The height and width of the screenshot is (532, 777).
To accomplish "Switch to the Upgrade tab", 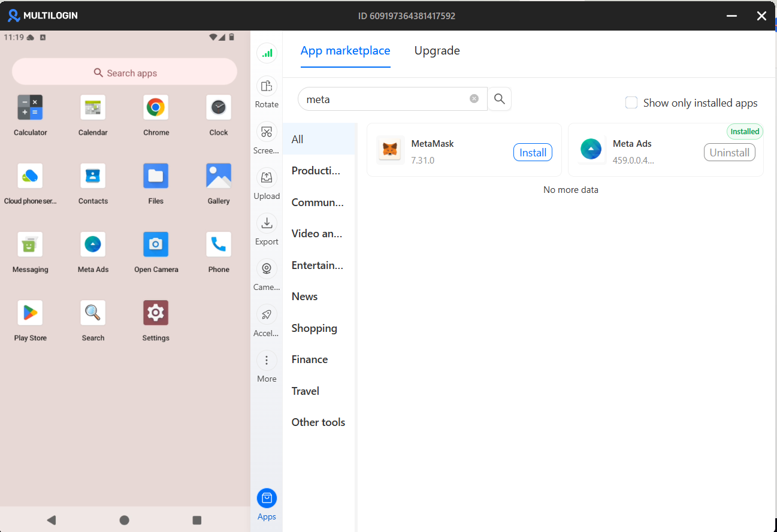I will (x=437, y=51).
